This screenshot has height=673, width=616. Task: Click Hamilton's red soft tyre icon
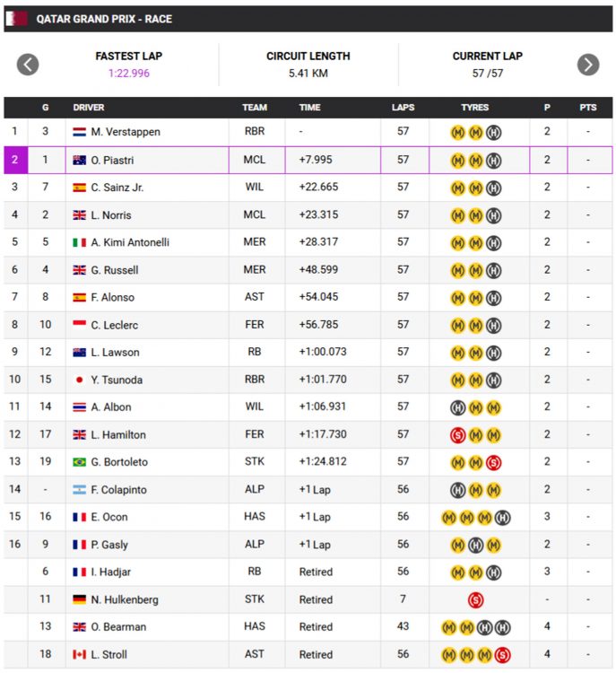[x=457, y=435]
